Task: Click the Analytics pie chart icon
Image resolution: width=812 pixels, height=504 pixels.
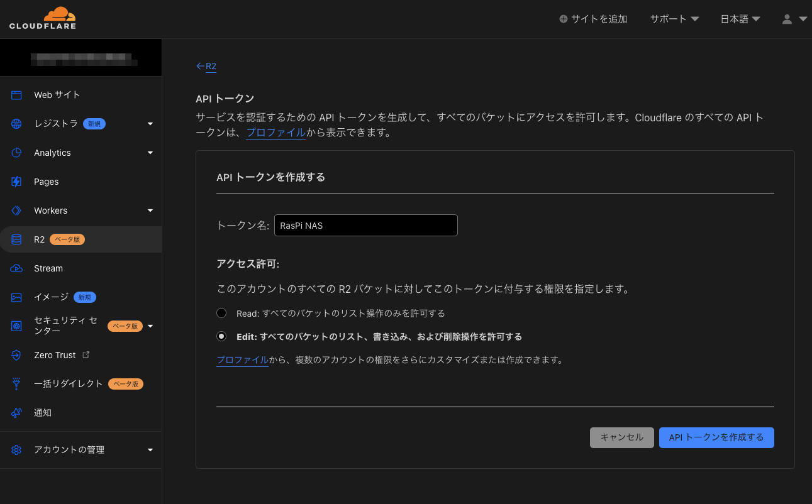Action: coord(16,153)
